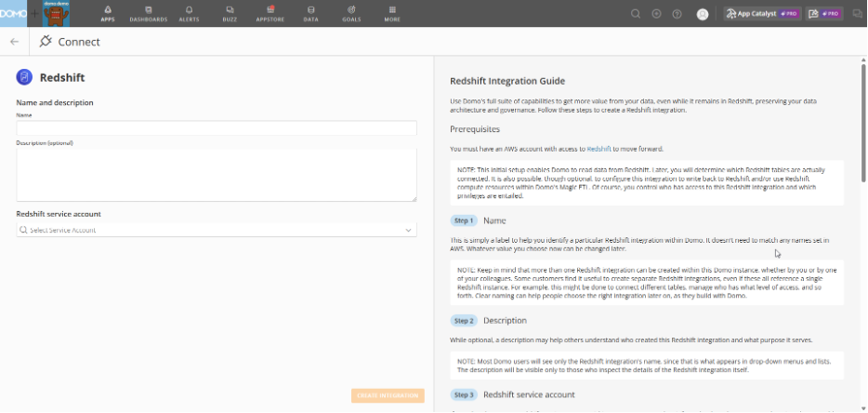Click the add plus circle icon
This screenshot has height=413, width=868.
point(656,14)
